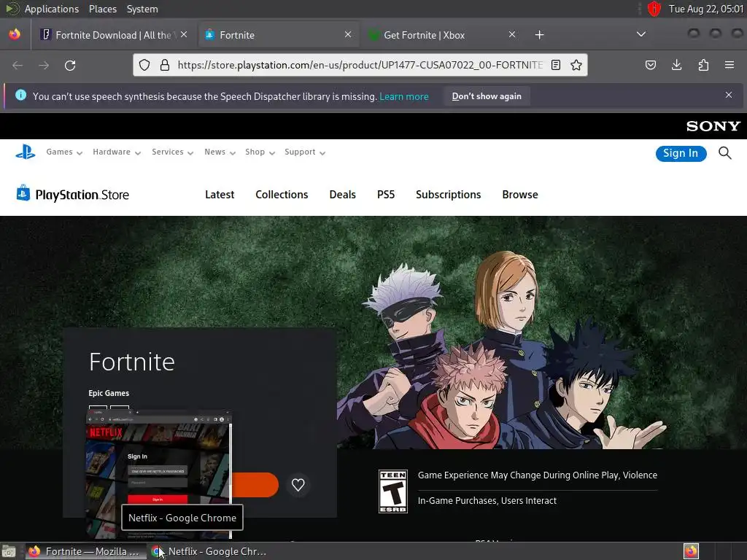The image size is (747, 560).
Task: Click the red shield tray icon
Action: pos(654,9)
